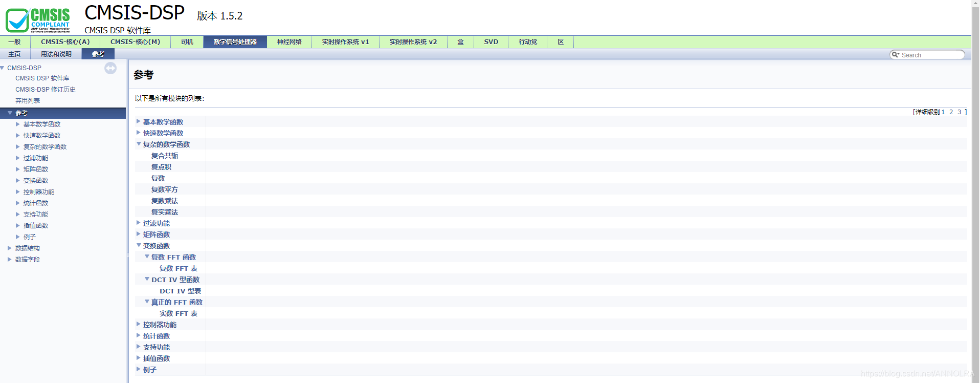This screenshot has height=383, width=980.
Task: Expand sidebar 过滤功能 arrow
Action: coord(18,158)
